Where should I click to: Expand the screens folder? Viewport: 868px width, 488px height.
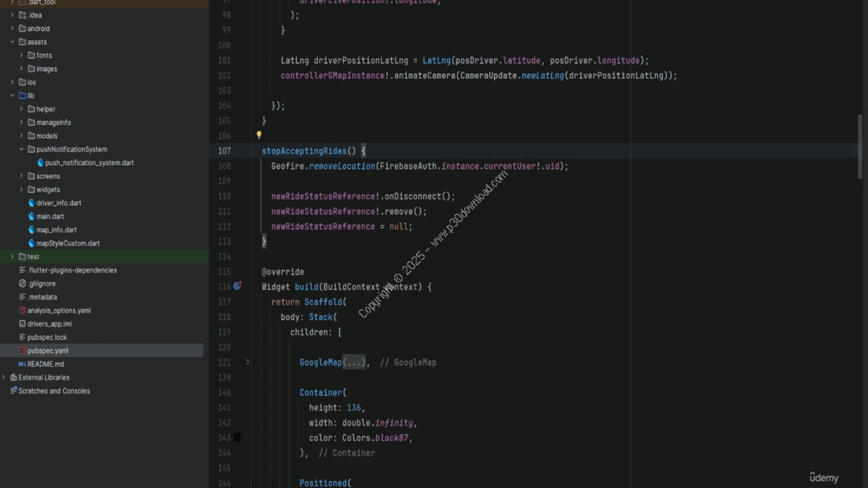point(21,176)
